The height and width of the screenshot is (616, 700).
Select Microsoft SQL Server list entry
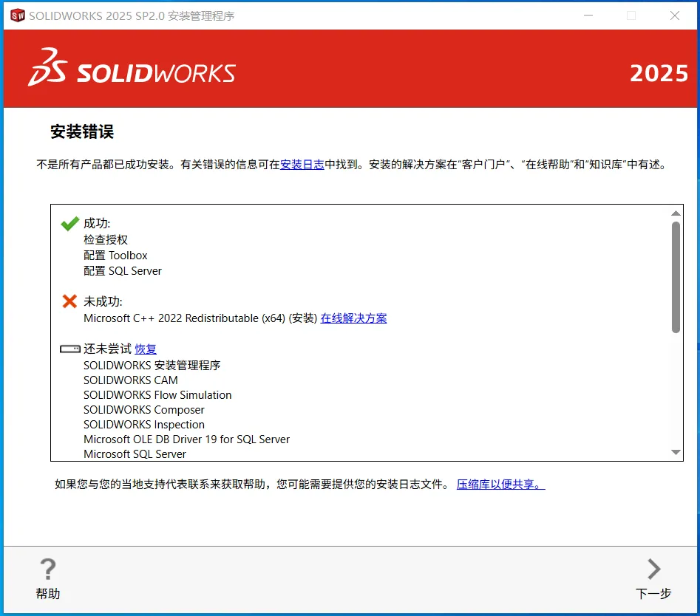(135, 454)
